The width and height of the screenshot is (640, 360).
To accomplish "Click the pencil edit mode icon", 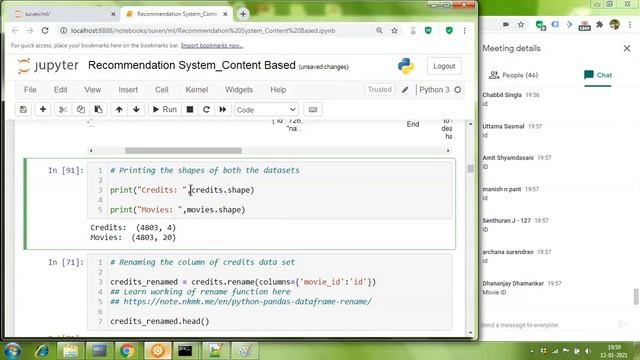I will tap(405, 90).
